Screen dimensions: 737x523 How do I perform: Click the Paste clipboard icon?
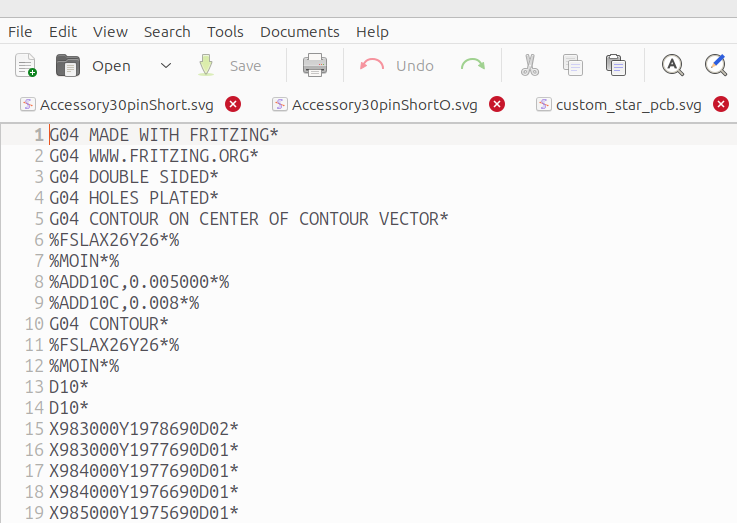coord(616,66)
